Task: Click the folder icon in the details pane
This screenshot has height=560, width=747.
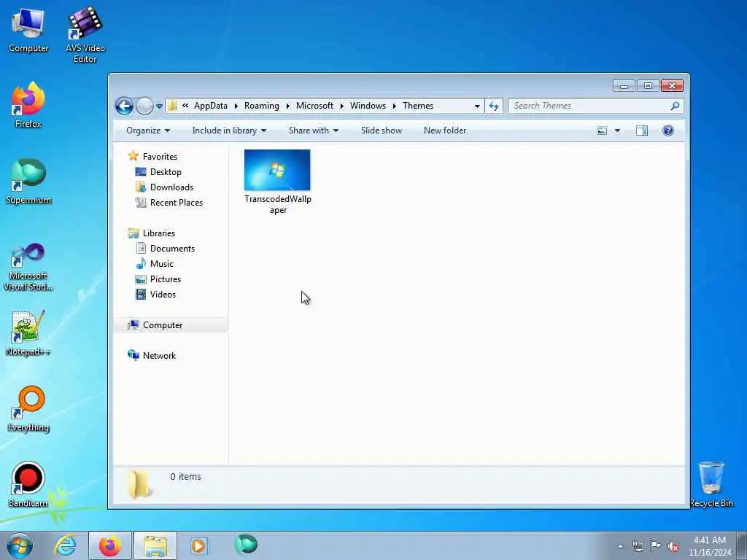Action: point(140,484)
